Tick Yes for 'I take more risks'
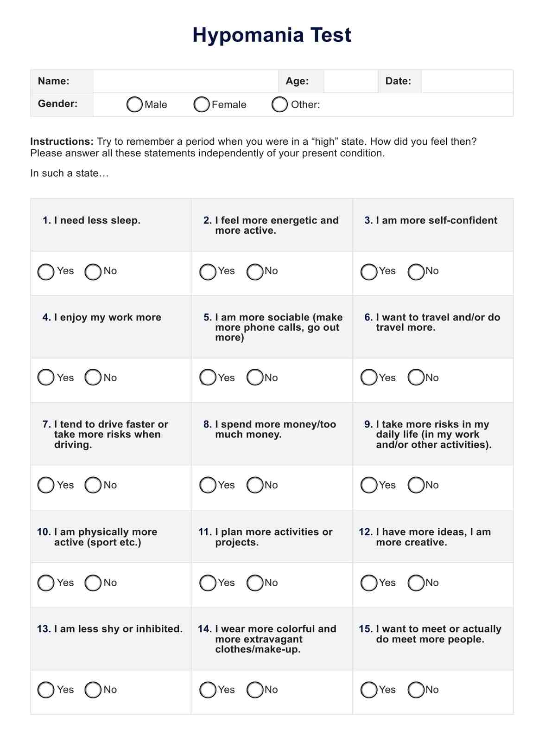Viewport: 545px width, 756px height. (369, 485)
